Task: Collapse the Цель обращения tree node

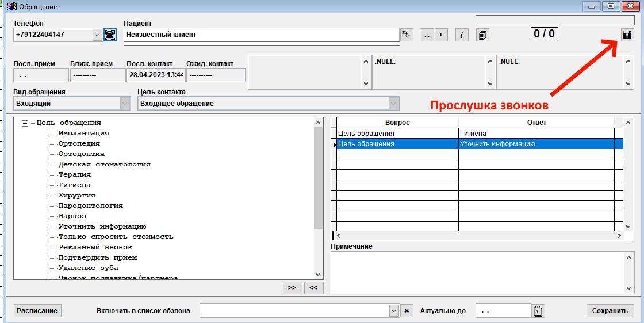Action: tap(25, 123)
